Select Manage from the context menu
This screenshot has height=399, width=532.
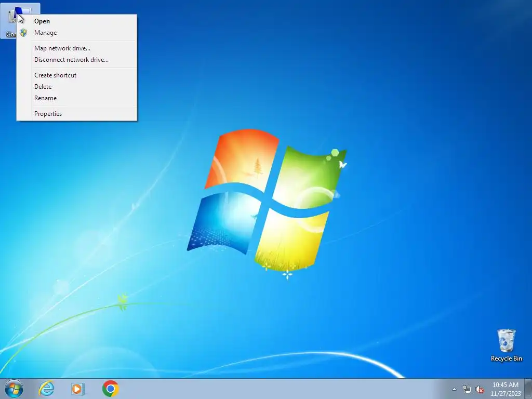click(77, 33)
